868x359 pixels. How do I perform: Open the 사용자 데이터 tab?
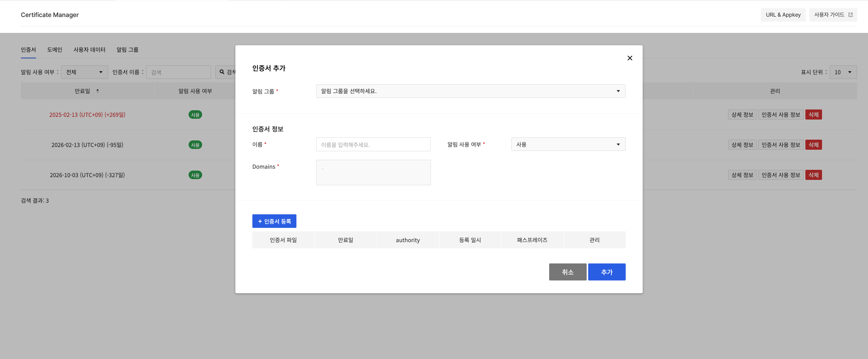point(89,50)
